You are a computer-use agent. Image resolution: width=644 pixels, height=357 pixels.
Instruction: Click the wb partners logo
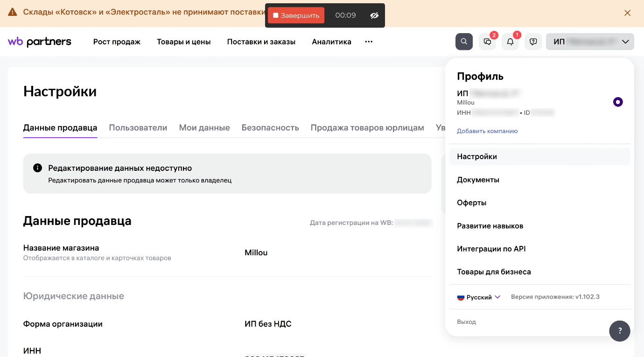(40, 42)
